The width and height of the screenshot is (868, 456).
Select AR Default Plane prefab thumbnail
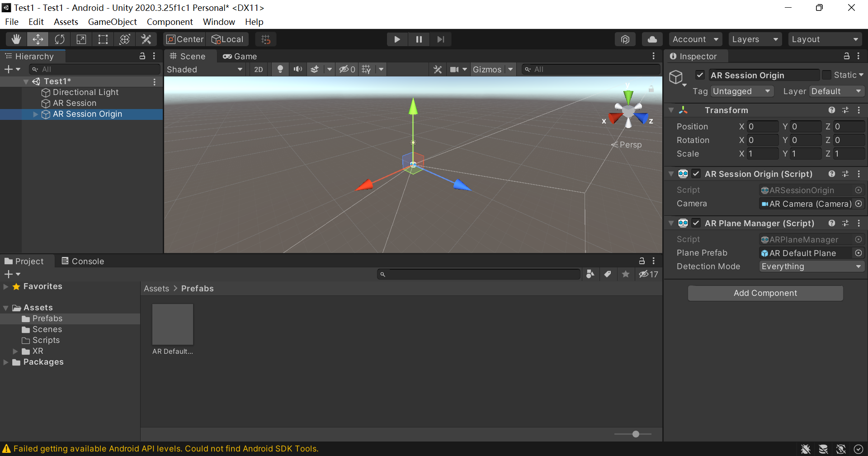tap(173, 324)
